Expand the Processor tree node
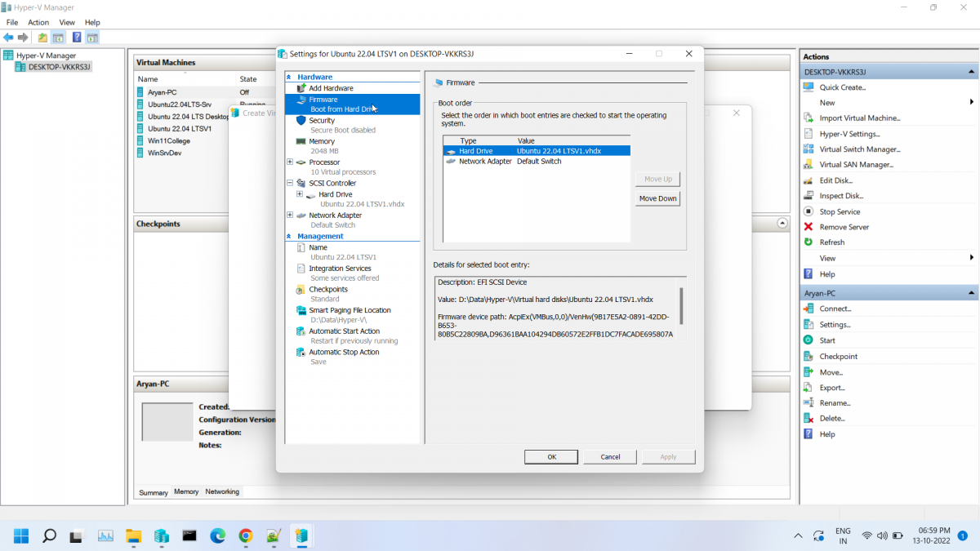980x551 pixels. pos(290,162)
